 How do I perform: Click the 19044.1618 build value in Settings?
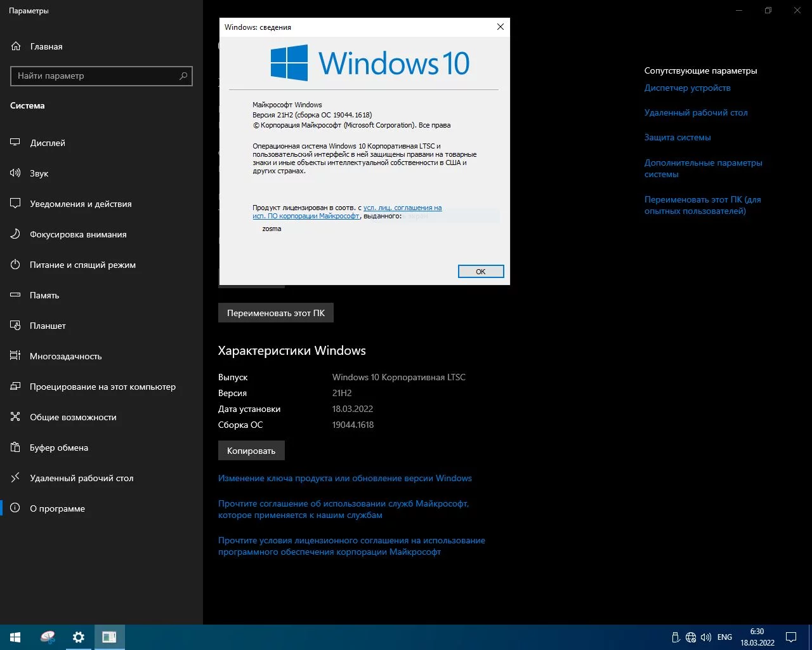pyautogui.click(x=353, y=425)
